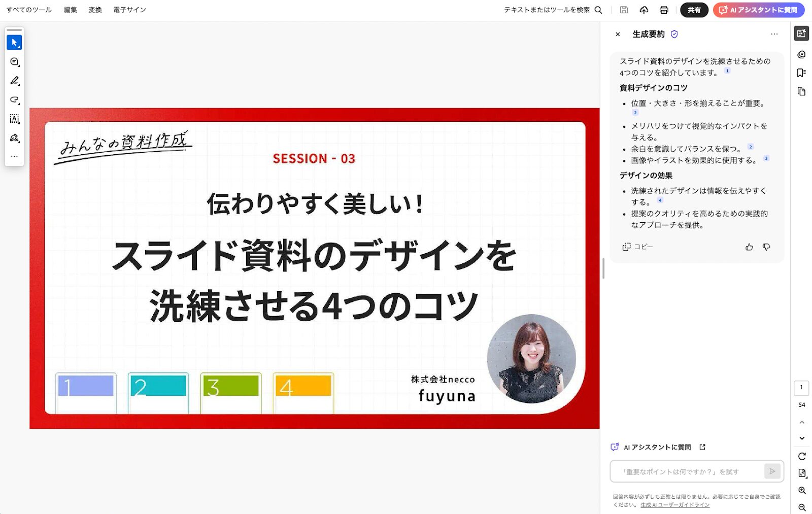Screen dimensions: 812x514
Task: Zoom in using the magnifier plus icon
Action: pos(802,490)
